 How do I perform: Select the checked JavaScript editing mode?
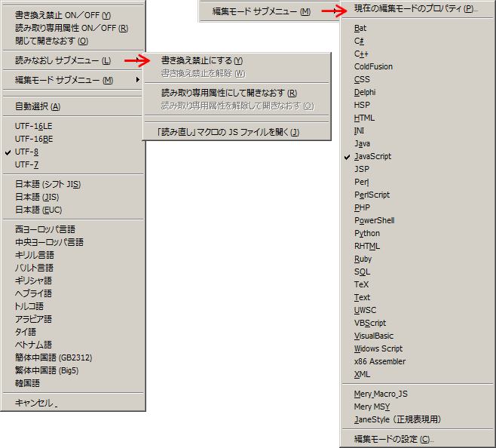click(x=372, y=156)
